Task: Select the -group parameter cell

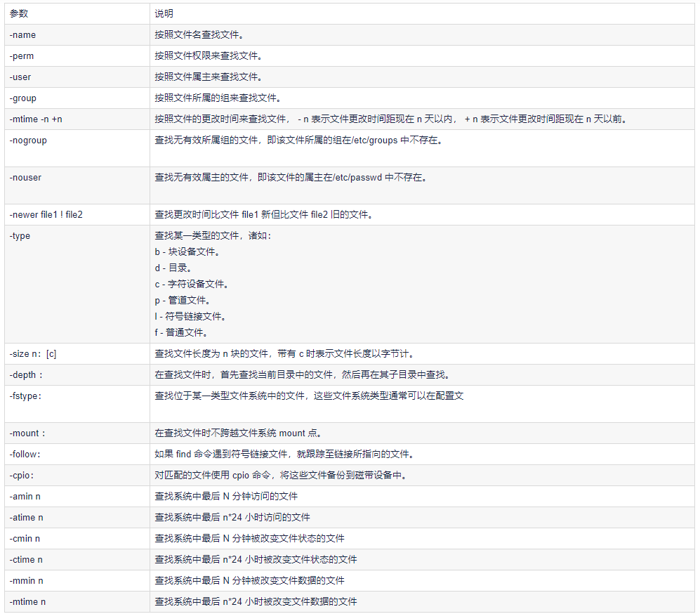Action: coord(23,98)
